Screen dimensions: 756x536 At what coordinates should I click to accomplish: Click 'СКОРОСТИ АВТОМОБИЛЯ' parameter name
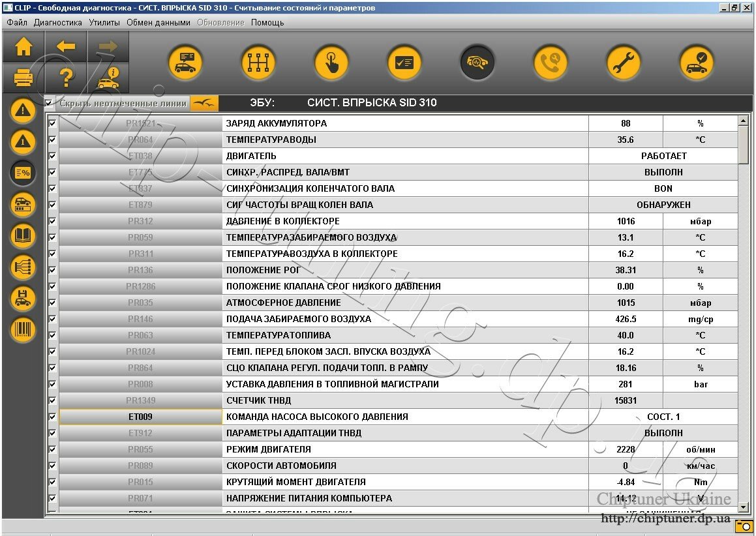[x=282, y=466]
